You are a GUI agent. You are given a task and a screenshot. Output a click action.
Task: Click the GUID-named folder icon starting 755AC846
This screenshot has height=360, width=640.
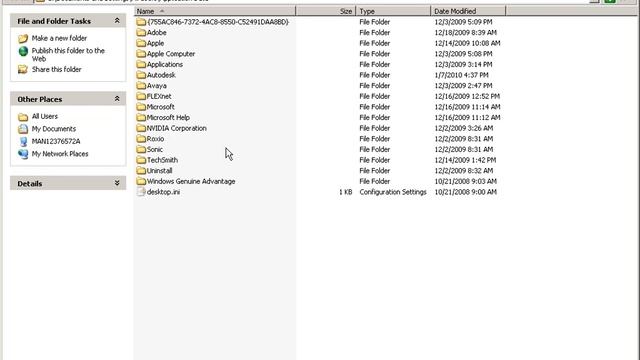click(141, 22)
